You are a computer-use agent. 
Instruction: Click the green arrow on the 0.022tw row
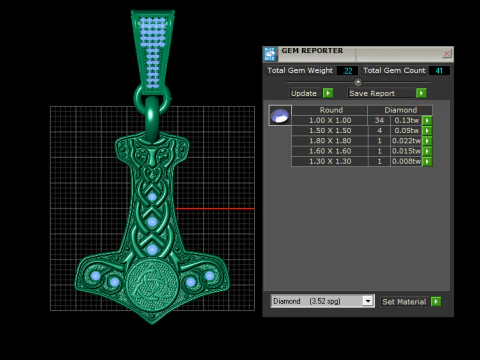427,141
